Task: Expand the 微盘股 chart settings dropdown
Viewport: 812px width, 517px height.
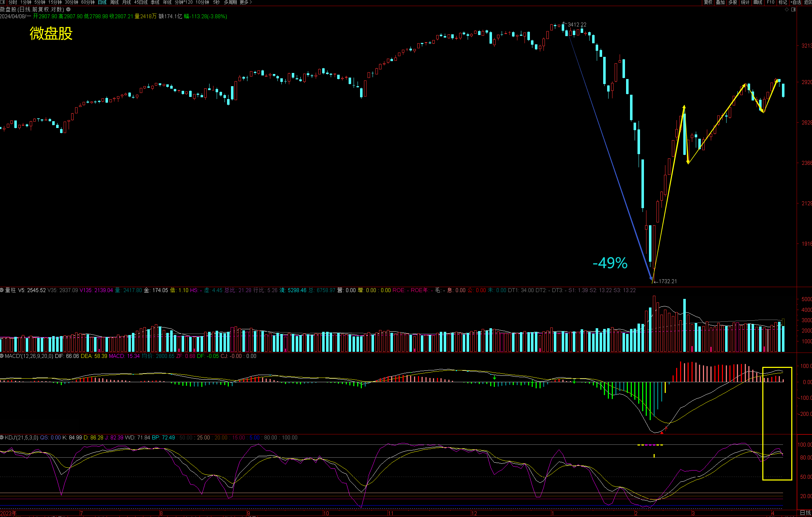Action: coord(68,10)
